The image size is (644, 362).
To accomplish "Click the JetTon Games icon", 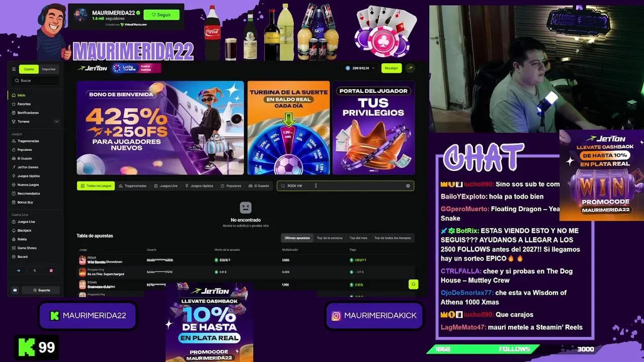I will point(14,167).
